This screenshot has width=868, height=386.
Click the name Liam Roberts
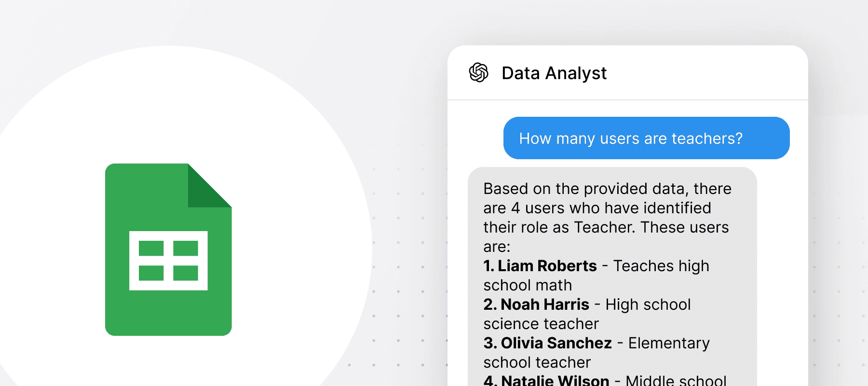547,266
